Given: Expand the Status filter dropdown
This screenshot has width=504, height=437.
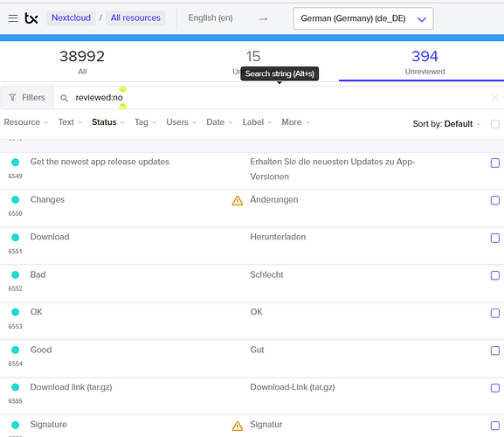Looking at the screenshot, I should [x=107, y=122].
